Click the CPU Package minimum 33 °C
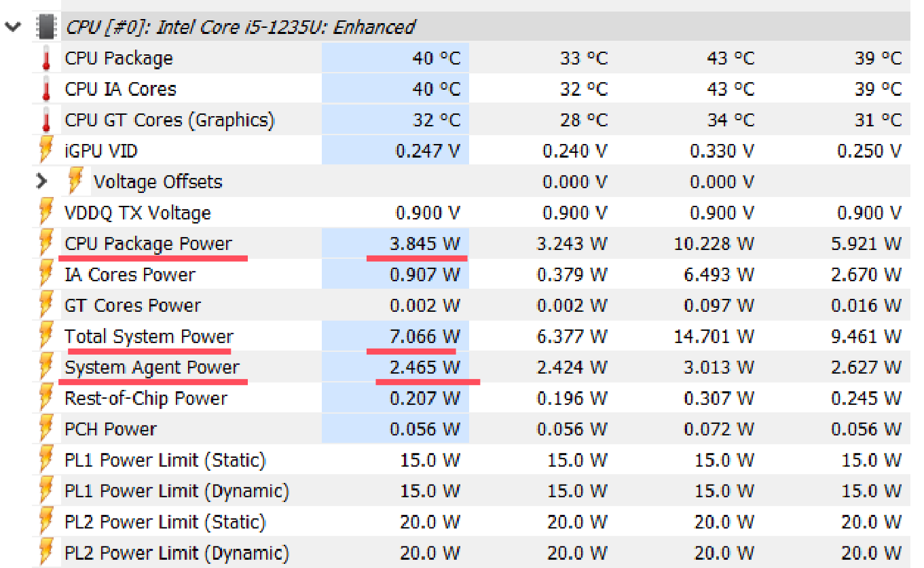This screenshot has height=568, width=924. coord(584,58)
